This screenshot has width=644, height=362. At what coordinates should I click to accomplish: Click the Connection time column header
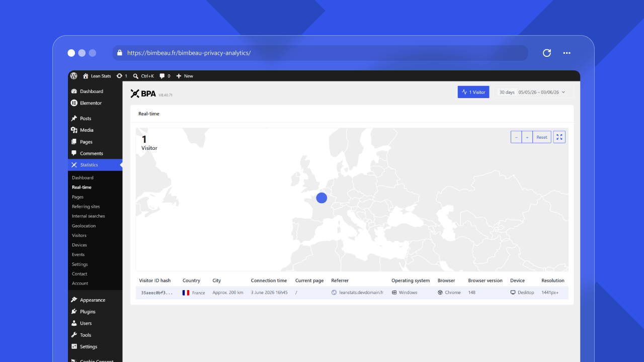coord(269,281)
